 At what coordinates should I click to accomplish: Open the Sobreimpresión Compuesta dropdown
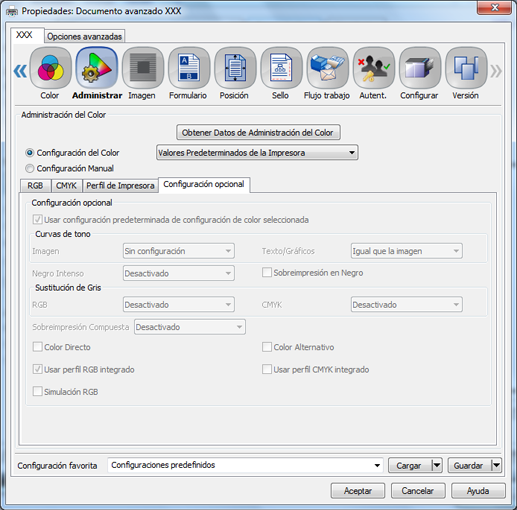coord(190,327)
